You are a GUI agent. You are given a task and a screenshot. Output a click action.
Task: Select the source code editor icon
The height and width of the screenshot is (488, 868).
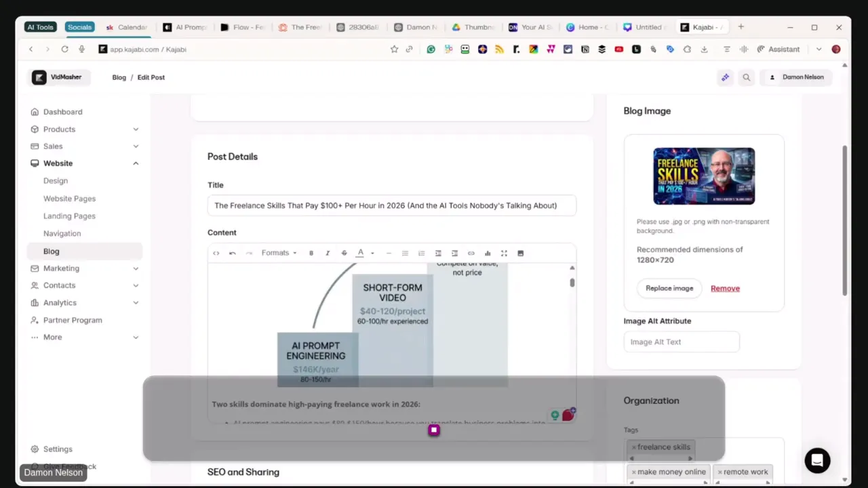(216, 253)
